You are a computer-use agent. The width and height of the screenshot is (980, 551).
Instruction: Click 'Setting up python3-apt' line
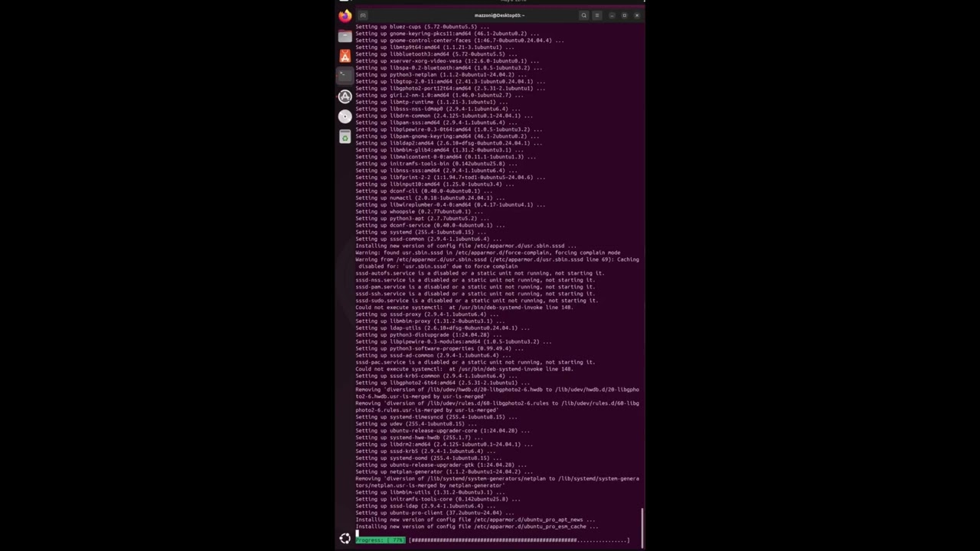click(422, 218)
